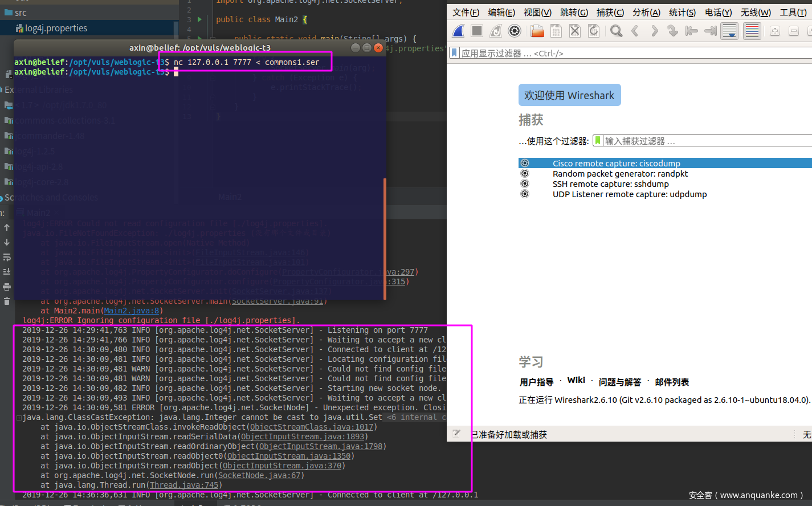Viewport: 812px width, 506px height.
Task: Open the capture options gear icon
Action: pos(514,31)
